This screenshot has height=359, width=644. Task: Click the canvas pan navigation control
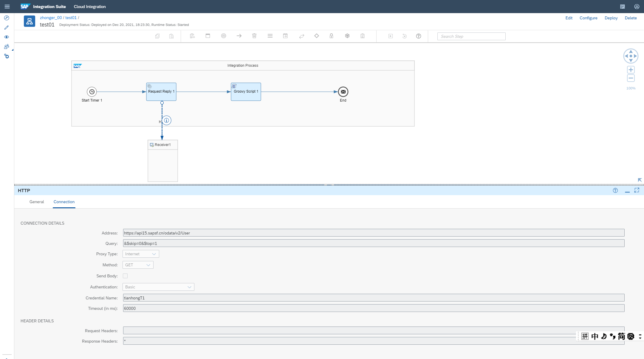tap(631, 56)
